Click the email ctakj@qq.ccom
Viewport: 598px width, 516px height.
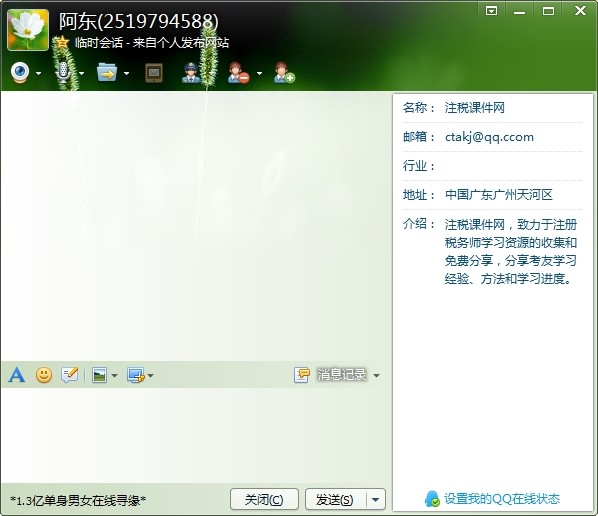pyautogui.click(x=489, y=137)
